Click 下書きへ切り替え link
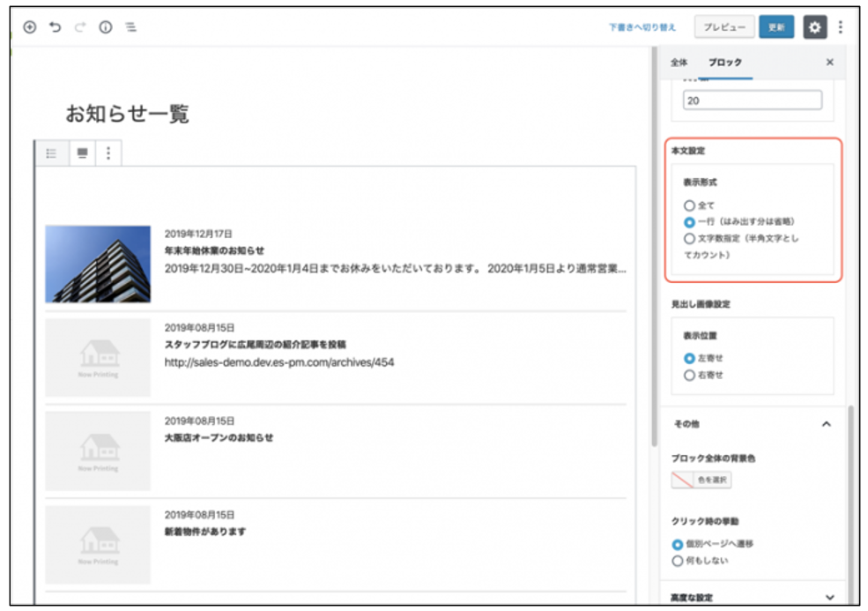The height and width of the screenshot is (611, 868). coord(642,27)
